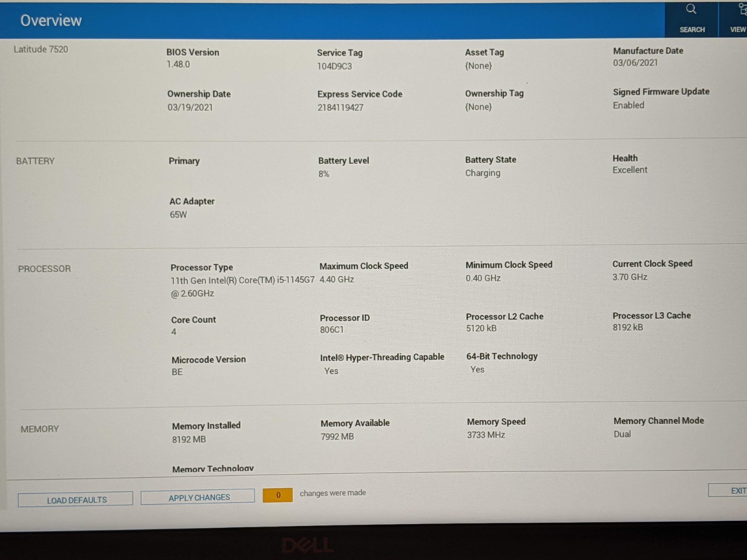Click the Core Count value 4
This screenshot has width=747, height=560.
point(174,332)
